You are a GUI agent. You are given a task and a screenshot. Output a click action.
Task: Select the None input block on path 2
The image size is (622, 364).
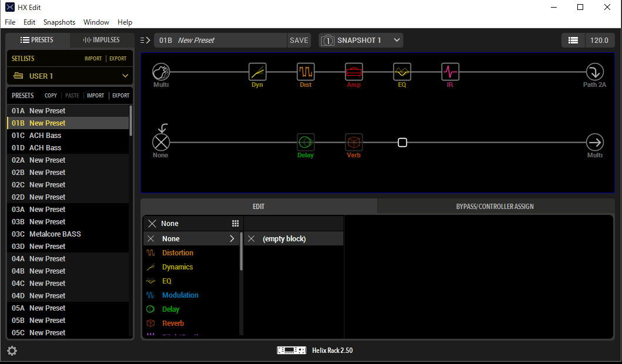click(x=161, y=142)
